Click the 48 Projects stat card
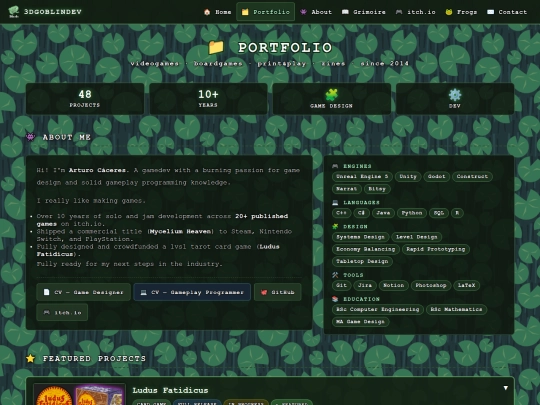Image resolution: width=540 pixels, height=405 pixels. click(85, 98)
